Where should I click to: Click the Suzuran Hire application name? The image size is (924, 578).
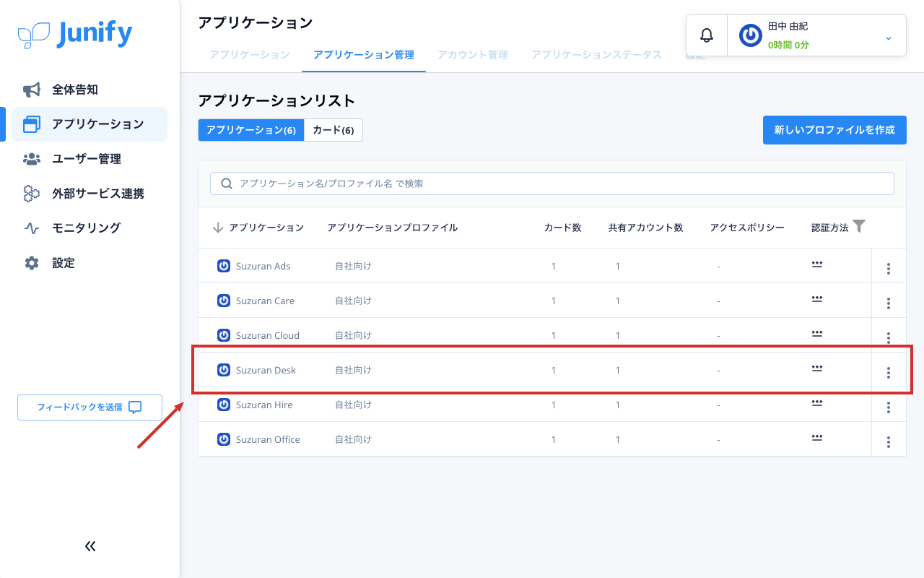[x=264, y=405]
